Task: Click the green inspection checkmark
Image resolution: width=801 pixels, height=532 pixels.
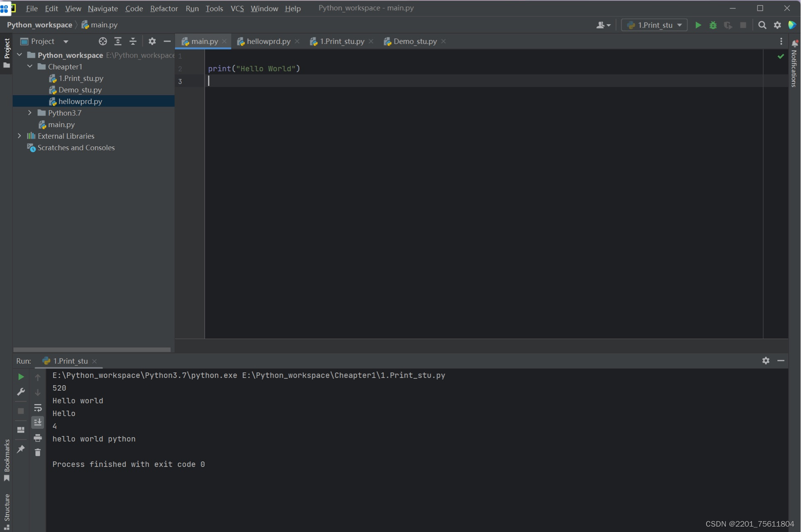Action: coord(781,56)
